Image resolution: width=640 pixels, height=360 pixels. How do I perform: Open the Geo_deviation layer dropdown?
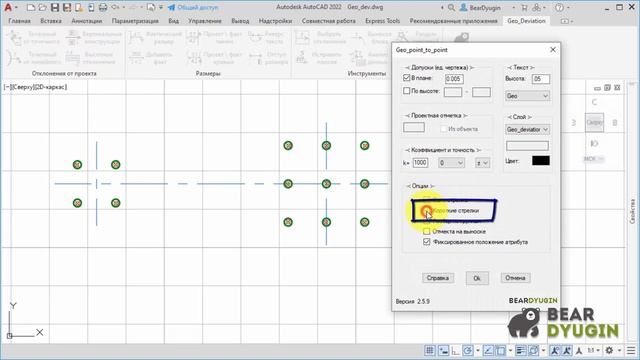pyautogui.click(x=527, y=129)
